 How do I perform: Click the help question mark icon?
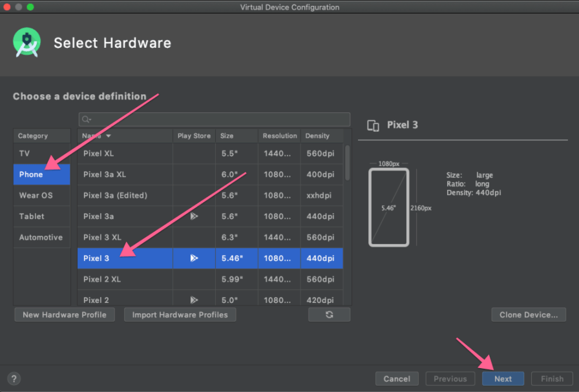coord(14,379)
